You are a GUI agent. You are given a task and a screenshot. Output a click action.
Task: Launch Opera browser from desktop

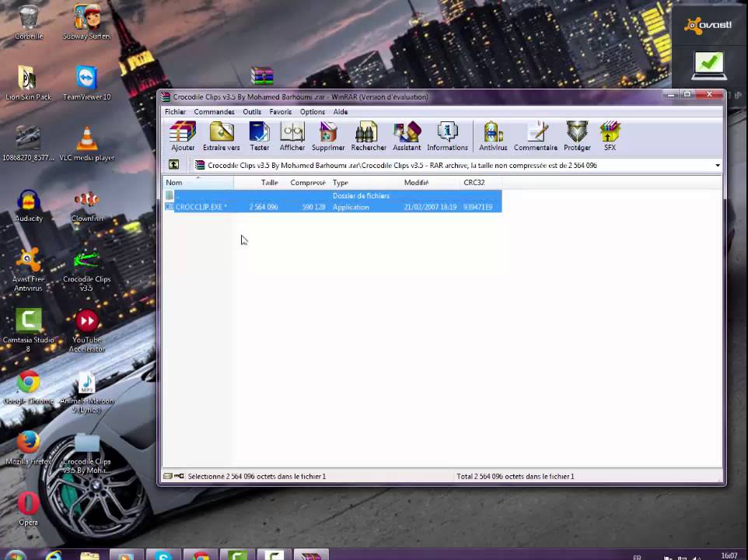(x=28, y=509)
